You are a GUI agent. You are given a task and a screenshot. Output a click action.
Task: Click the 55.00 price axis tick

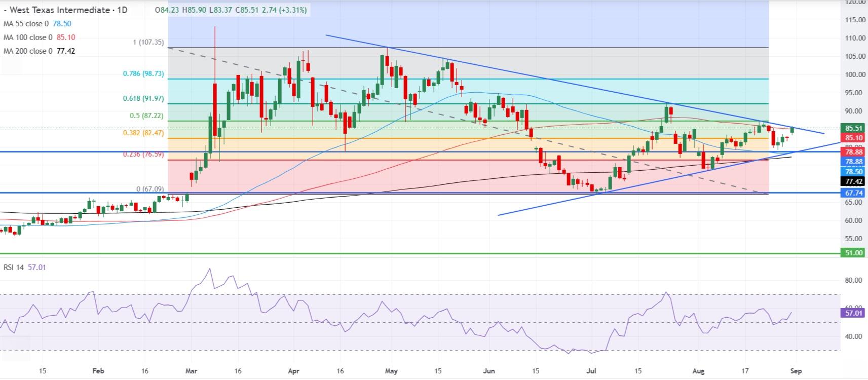pyautogui.click(x=854, y=239)
